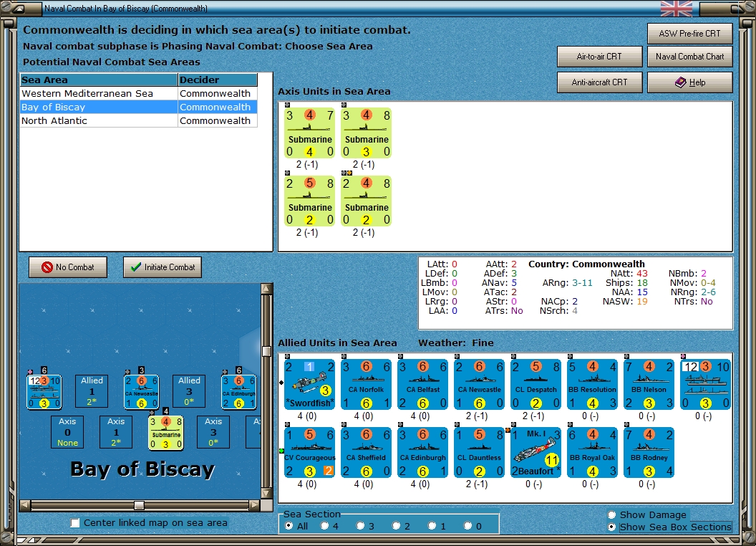Select the CA Sheffield ship counter
756x546 pixels.
tap(366, 452)
